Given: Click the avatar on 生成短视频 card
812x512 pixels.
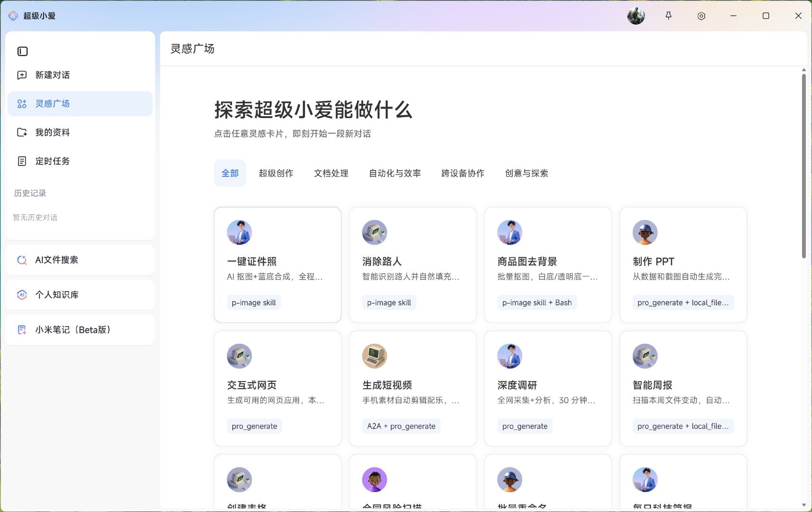Looking at the screenshot, I should click(375, 356).
